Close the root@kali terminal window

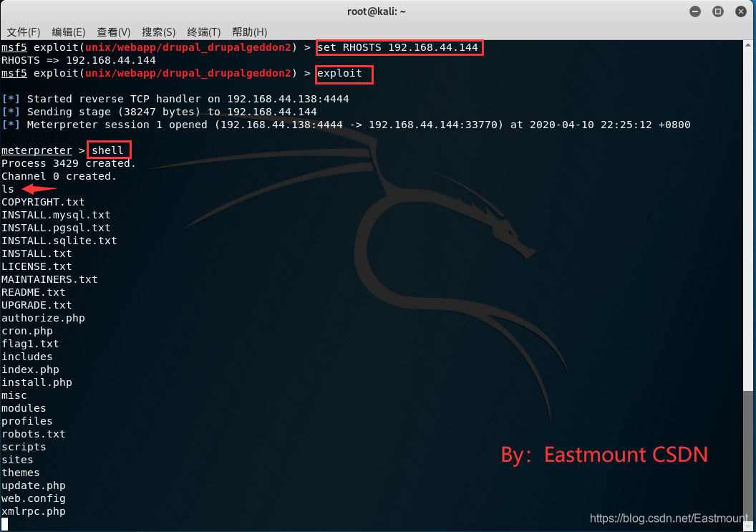[741, 11]
